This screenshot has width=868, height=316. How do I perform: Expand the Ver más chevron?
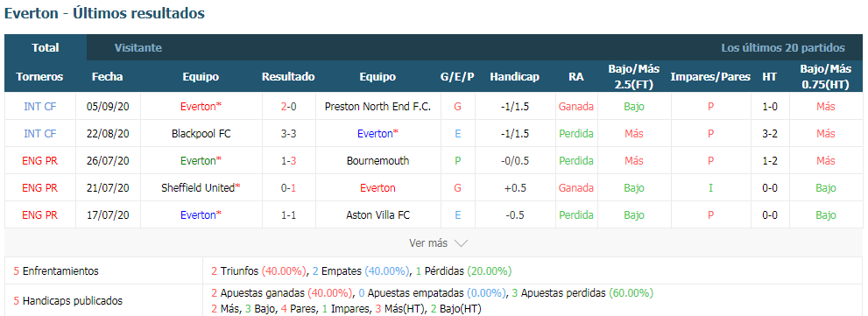461,243
